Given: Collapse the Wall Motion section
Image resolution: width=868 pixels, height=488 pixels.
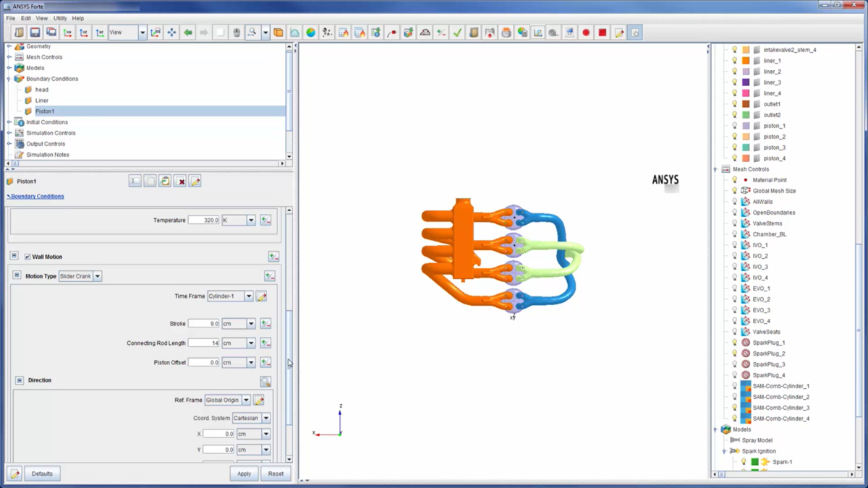Looking at the screenshot, I should 14,256.
